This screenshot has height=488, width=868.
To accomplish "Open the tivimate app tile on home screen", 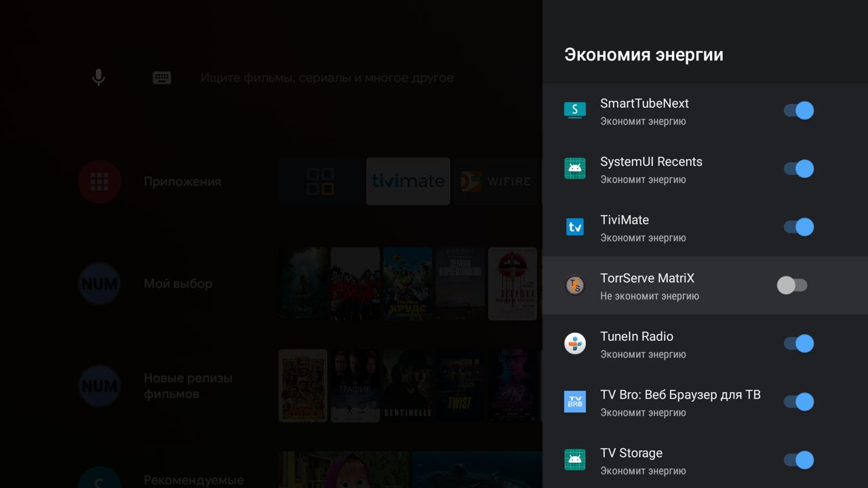I will click(408, 182).
